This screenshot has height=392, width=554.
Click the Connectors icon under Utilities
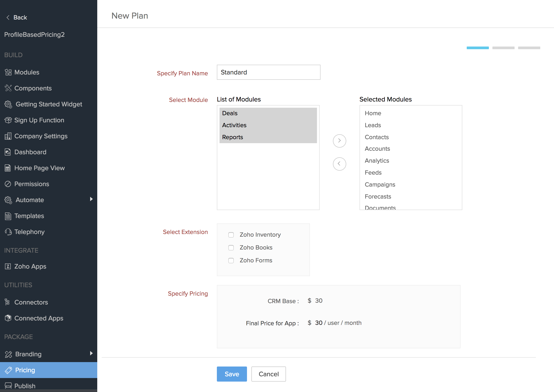(8, 302)
